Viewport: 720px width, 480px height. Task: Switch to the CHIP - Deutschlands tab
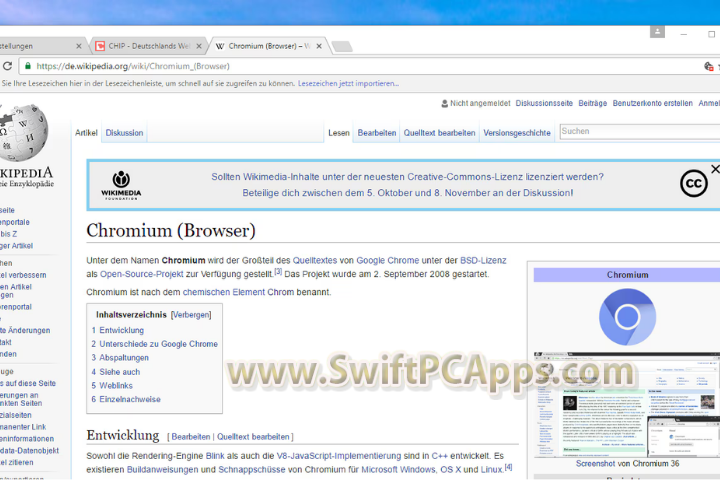pos(149,46)
